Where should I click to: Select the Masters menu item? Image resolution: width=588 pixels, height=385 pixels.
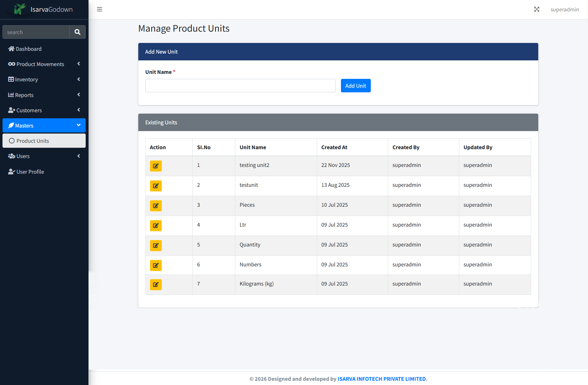[44, 125]
